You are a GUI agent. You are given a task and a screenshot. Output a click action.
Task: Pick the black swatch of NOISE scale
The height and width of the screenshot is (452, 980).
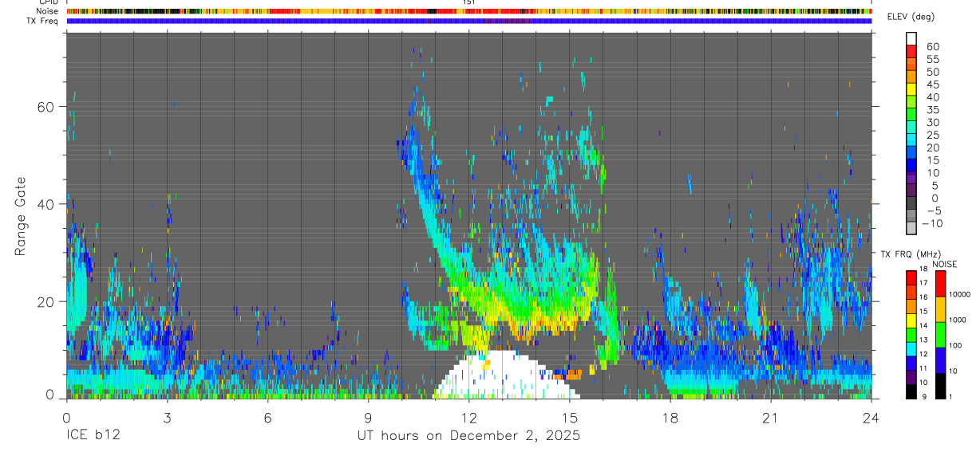[940, 384]
